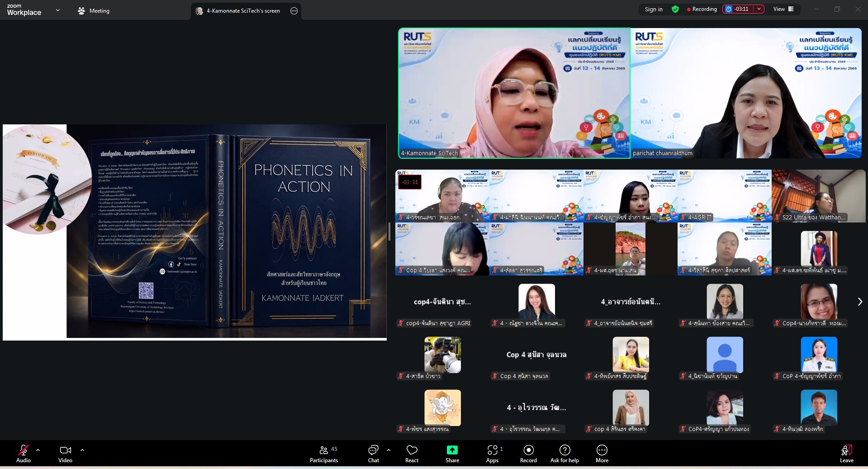Click the CoP4-ศรัญญา แก้วปนทอง name label
This screenshot has width=868, height=469.
click(718, 429)
